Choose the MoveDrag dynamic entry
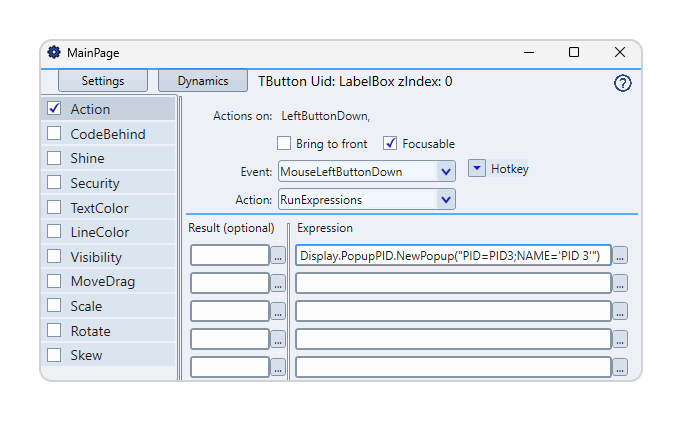Image resolution: width=682 pixels, height=421 pixels. pos(109,281)
